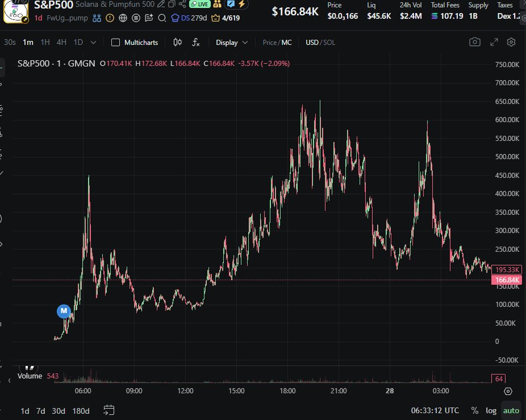Enable the Multicharts checkbox
The width and height of the screenshot is (526, 420).
point(115,42)
